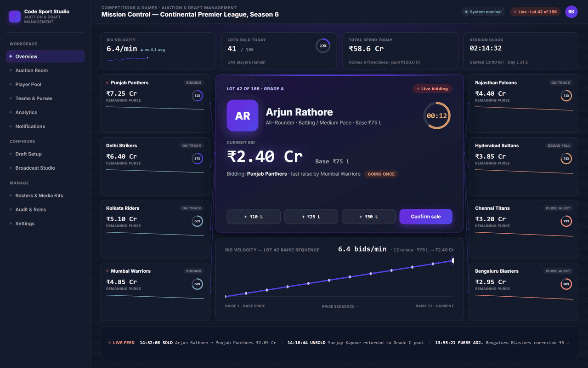Viewport: 588px width, 368px height.
Task: Select the current-bid endpoint on the raise chart
Action: [453, 260]
